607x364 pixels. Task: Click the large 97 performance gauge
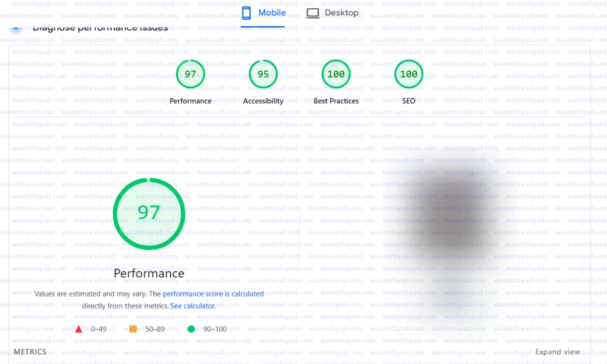pos(149,213)
